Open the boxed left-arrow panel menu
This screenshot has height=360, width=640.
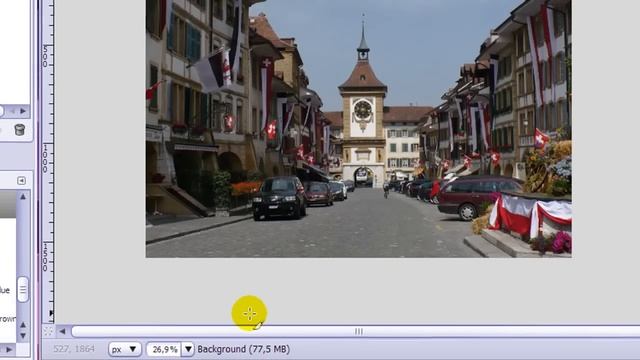click(21, 180)
